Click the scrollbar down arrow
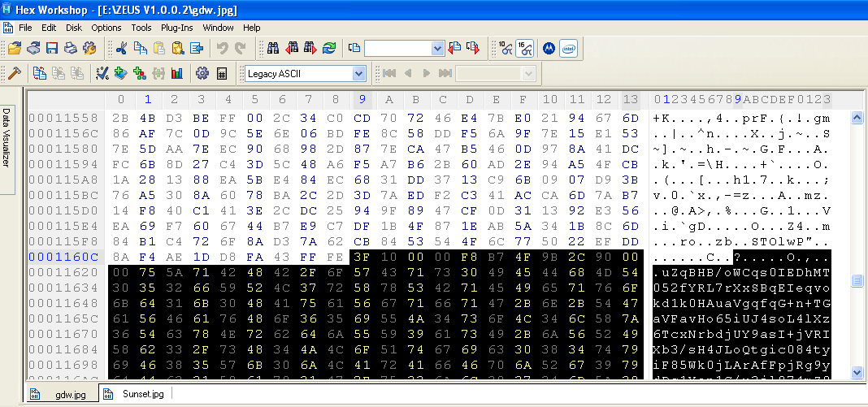The height and width of the screenshot is (407, 868). 857,373
